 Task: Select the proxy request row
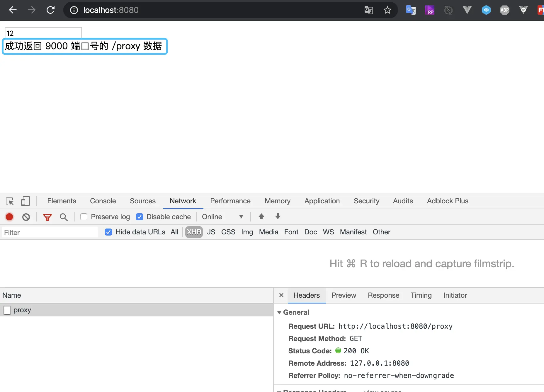click(x=137, y=310)
